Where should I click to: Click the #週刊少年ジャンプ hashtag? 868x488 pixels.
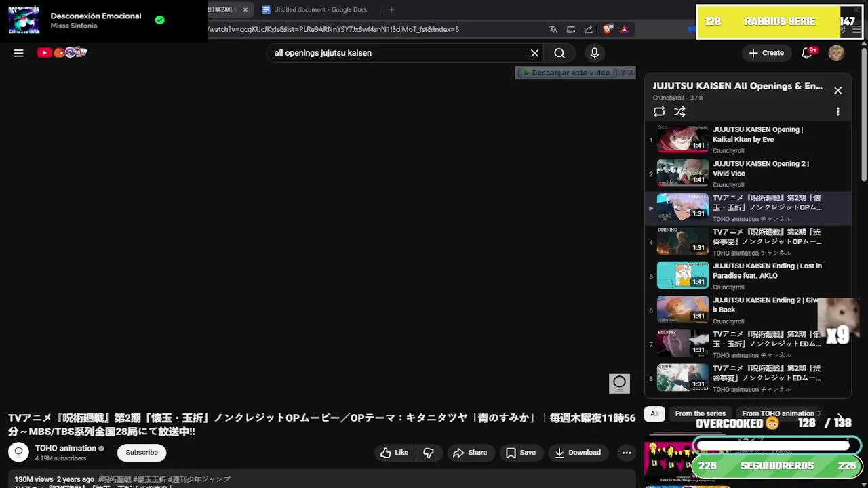click(x=199, y=479)
